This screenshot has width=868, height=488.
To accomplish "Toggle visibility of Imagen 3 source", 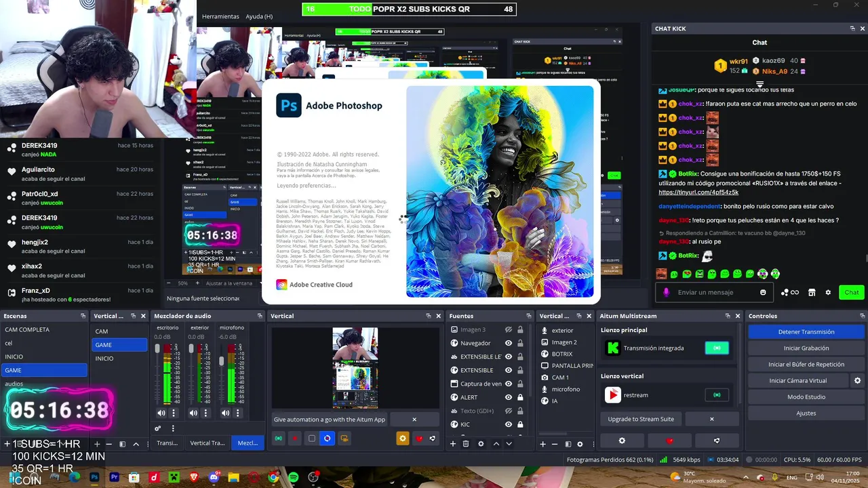I will point(509,329).
